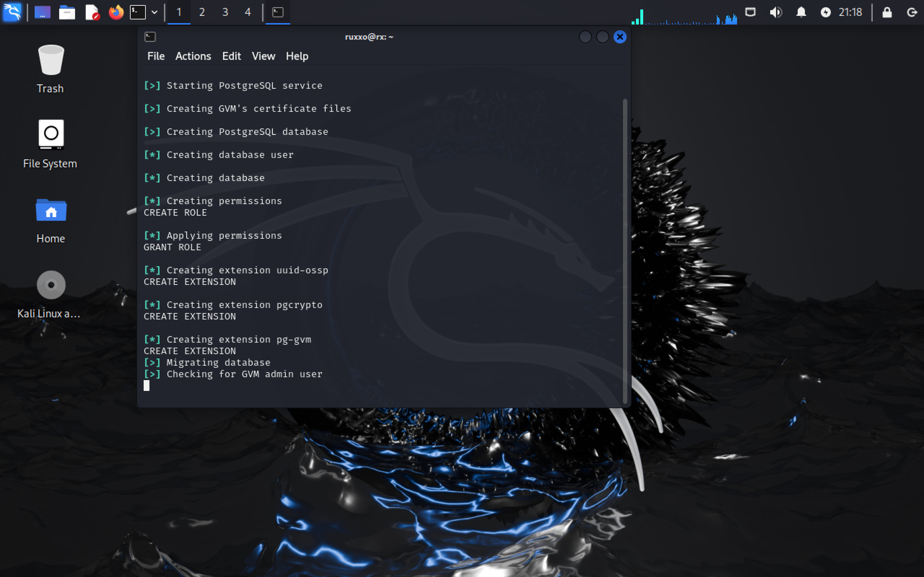
Task: Click the lock screen icon in system tray
Action: pos(888,12)
